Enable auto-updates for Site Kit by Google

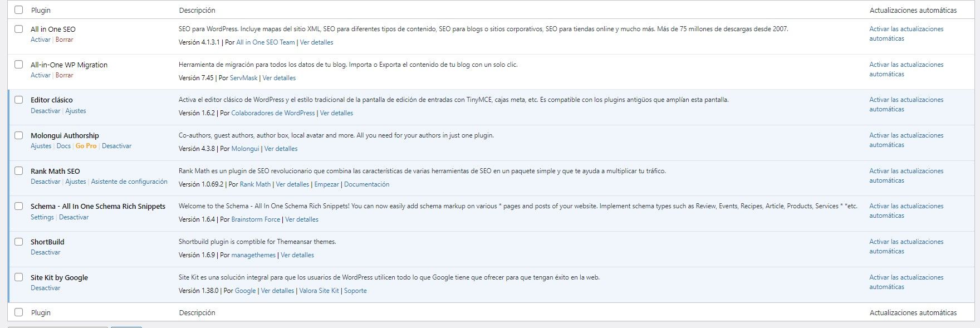point(906,282)
